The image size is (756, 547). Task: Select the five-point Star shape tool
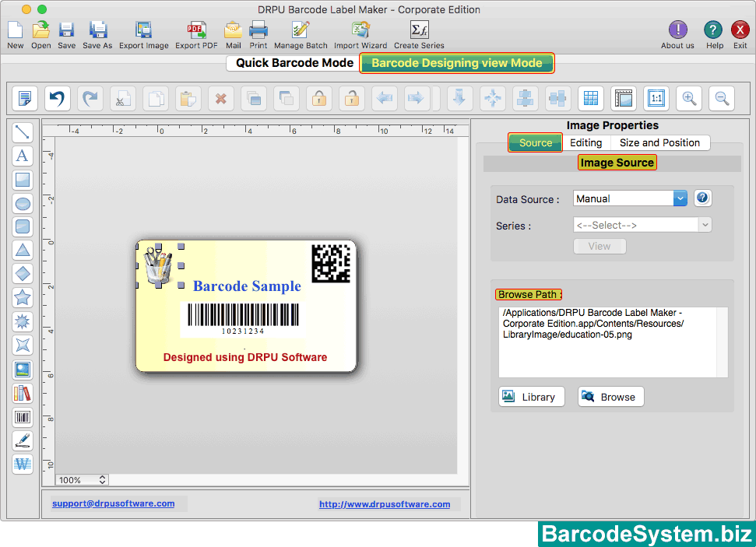22,297
